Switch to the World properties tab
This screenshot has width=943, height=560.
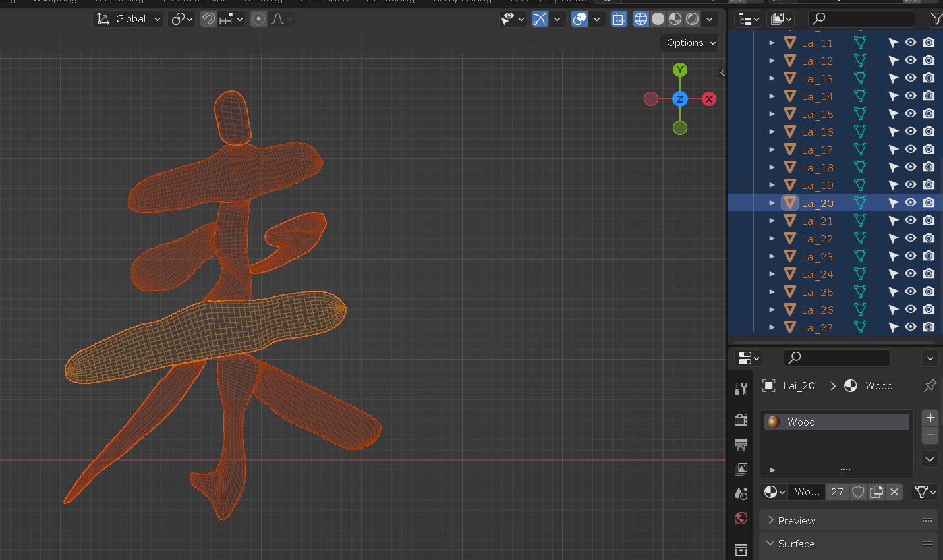point(741,518)
